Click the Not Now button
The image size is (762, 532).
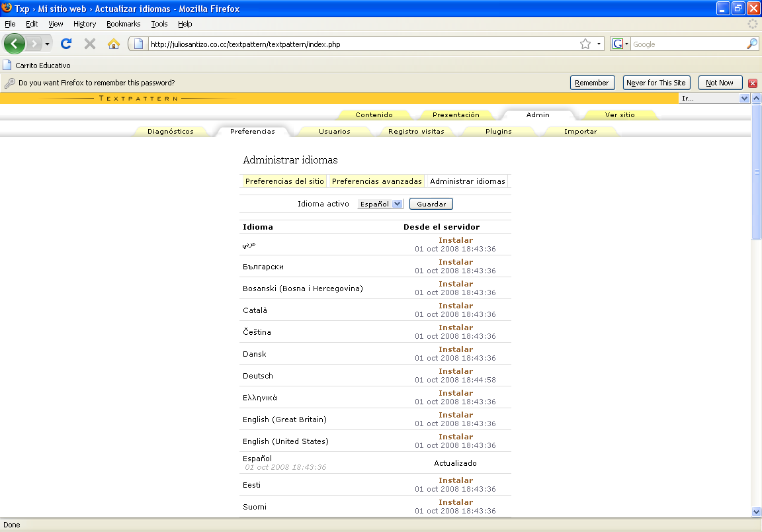point(720,83)
